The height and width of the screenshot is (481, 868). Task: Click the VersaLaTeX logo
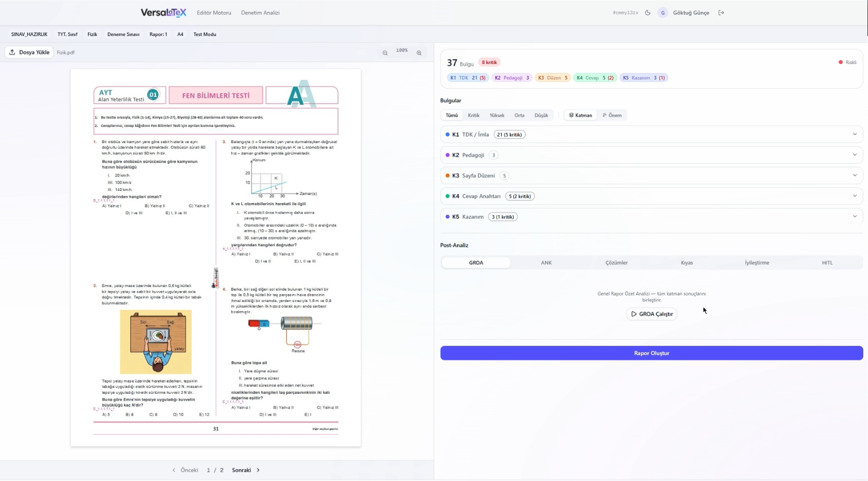coord(163,13)
